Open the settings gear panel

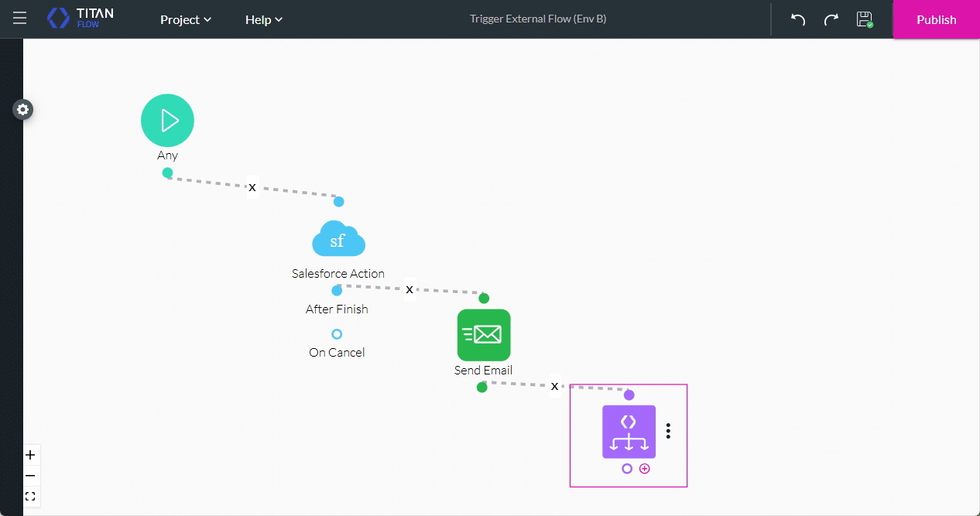pyautogui.click(x=23, y=110)
